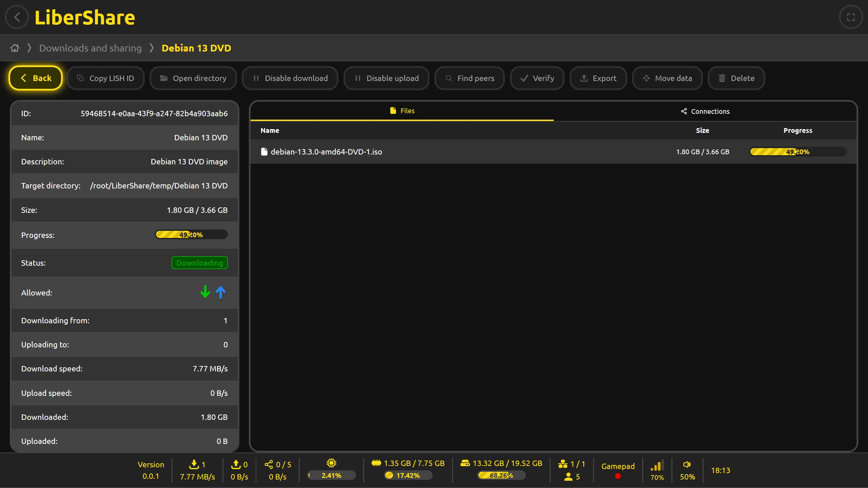Click the network nodes icon in status bar
Image resolution: width=868 pixels, height=488 pixels.
pyautogui.click(x=563, y=464)
